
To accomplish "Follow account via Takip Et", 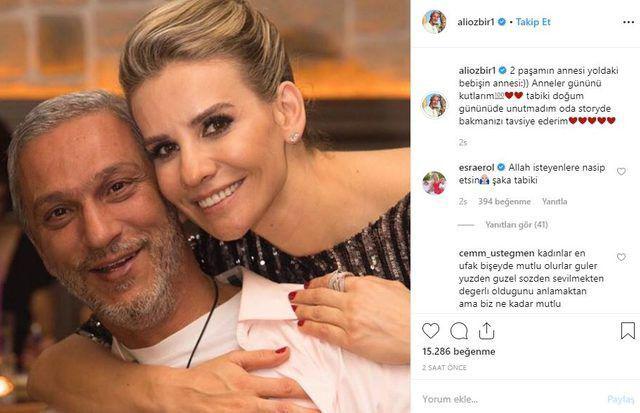I will (534, 22).
